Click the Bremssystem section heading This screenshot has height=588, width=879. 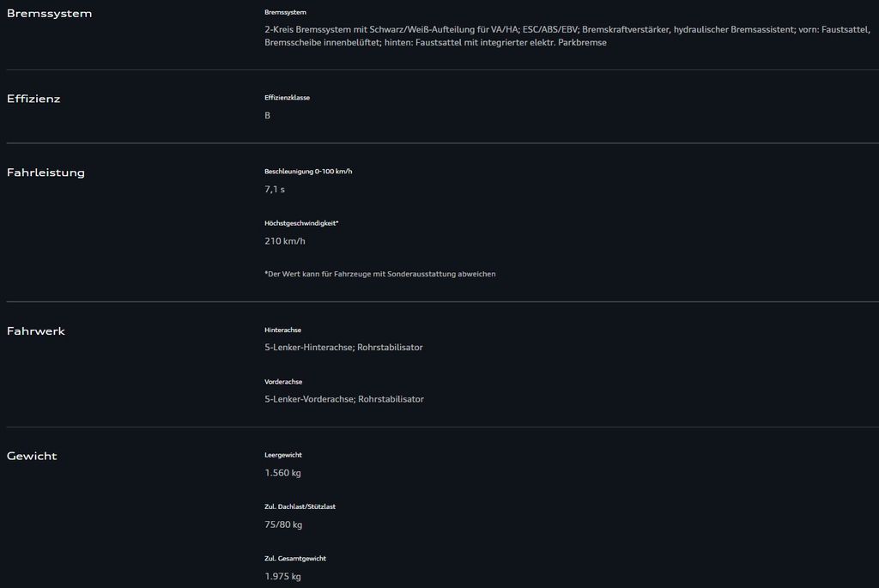[x=49, y=14]
